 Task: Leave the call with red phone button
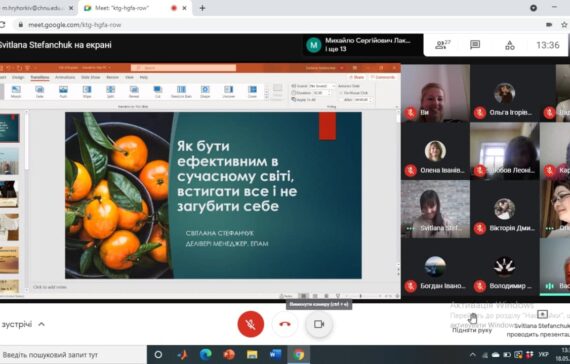tap(285, 324)
